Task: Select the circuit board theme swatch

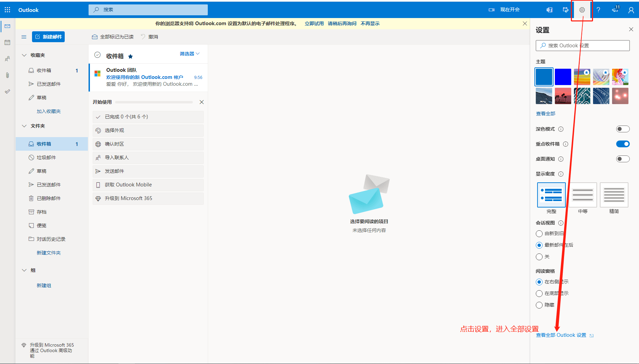Action: (x=582, y=96)
